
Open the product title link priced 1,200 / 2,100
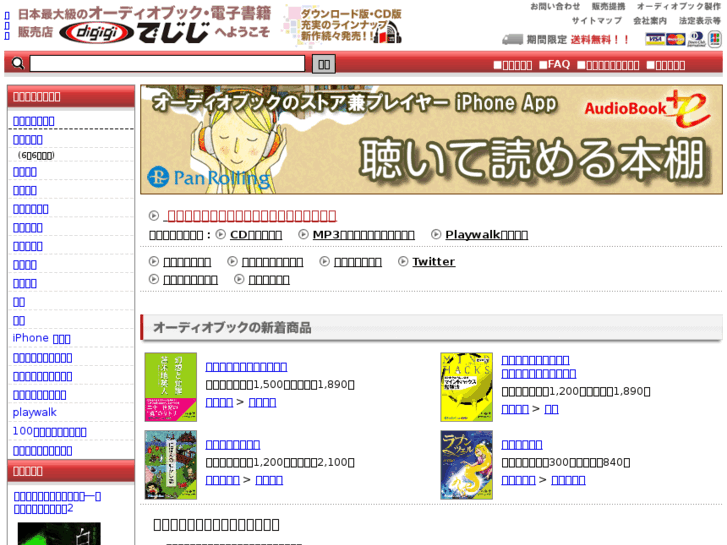233,445
